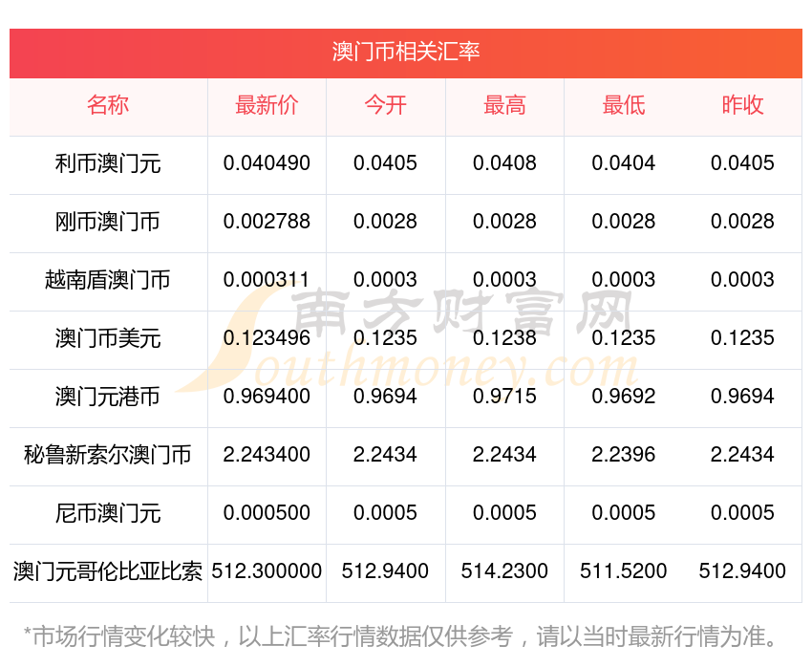The image size is (812, 667).
Task: Click 利币澳门元 lowest value 0.0404
Action: 624,163
